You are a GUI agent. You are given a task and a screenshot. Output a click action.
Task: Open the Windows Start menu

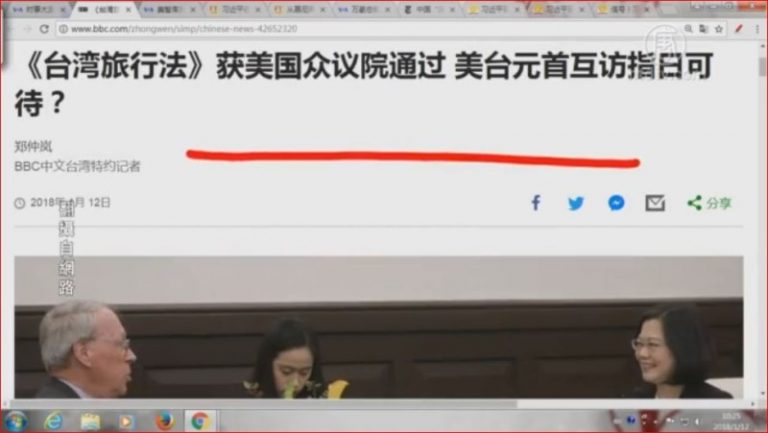tap(15, 421)
